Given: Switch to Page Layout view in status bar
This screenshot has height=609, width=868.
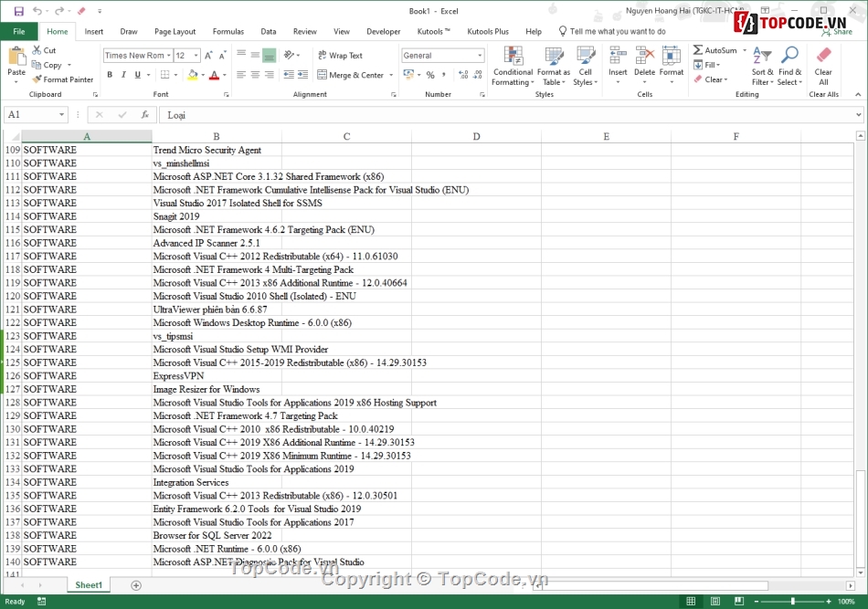Looking at the screenshot, I should point(716,601).
